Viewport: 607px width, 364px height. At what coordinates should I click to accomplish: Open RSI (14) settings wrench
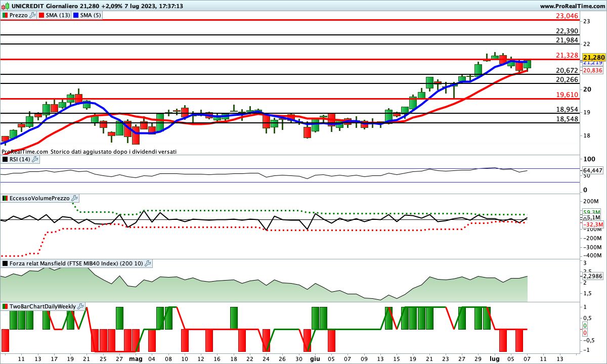[x=34, y=159]
